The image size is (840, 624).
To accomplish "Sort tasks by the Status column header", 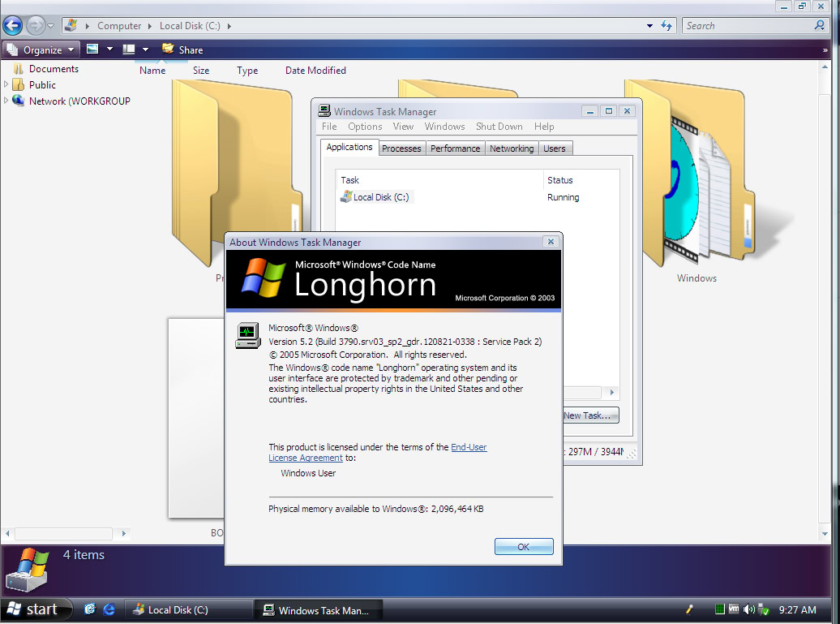I will (x=581, y=180).
